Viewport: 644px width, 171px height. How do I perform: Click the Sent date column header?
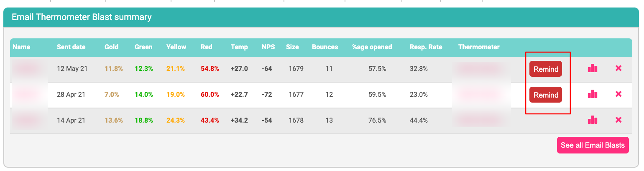(x=71, y=47)
